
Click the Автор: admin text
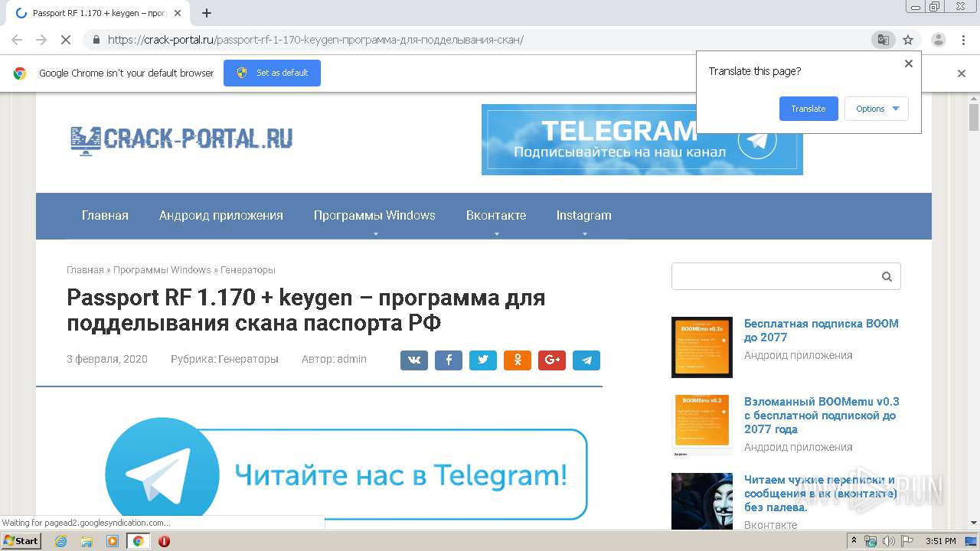coord(334,359)
